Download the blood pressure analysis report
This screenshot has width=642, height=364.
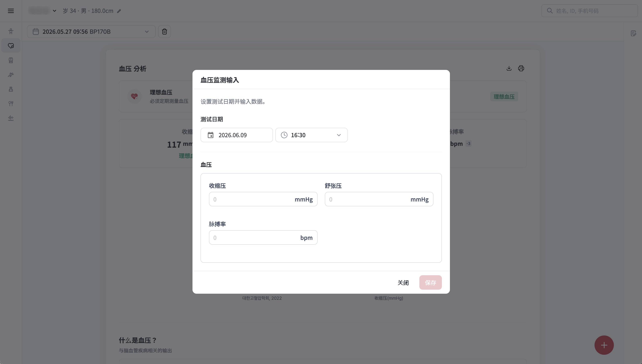(x=509, y=68)
